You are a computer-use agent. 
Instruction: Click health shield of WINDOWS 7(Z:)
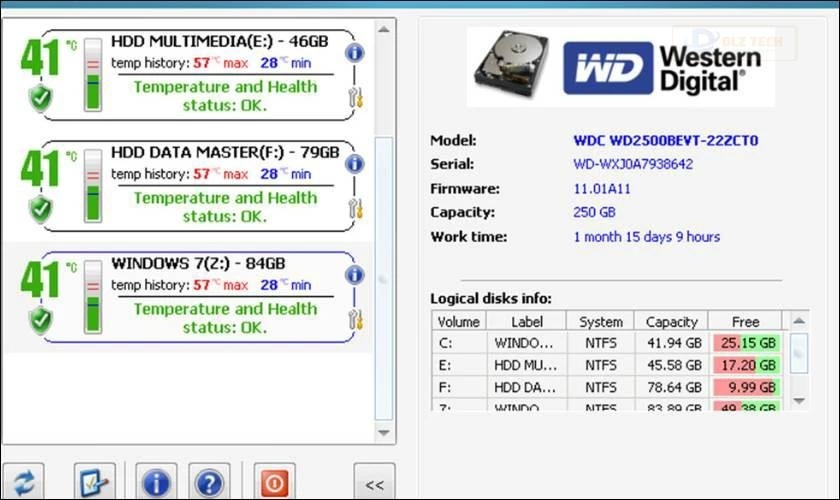(41, 319)
